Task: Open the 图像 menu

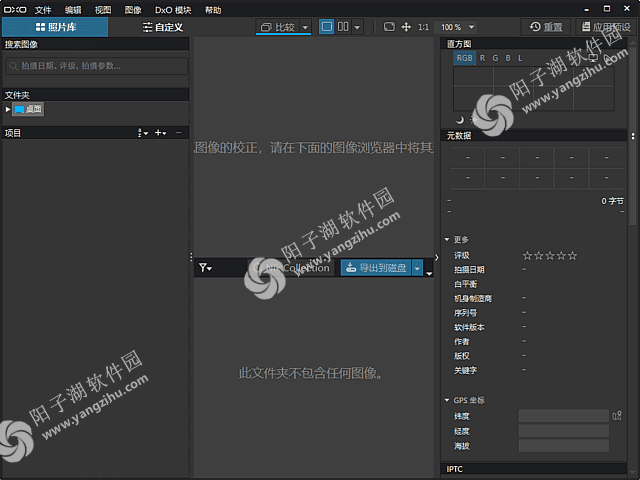Action: (133, 10)
